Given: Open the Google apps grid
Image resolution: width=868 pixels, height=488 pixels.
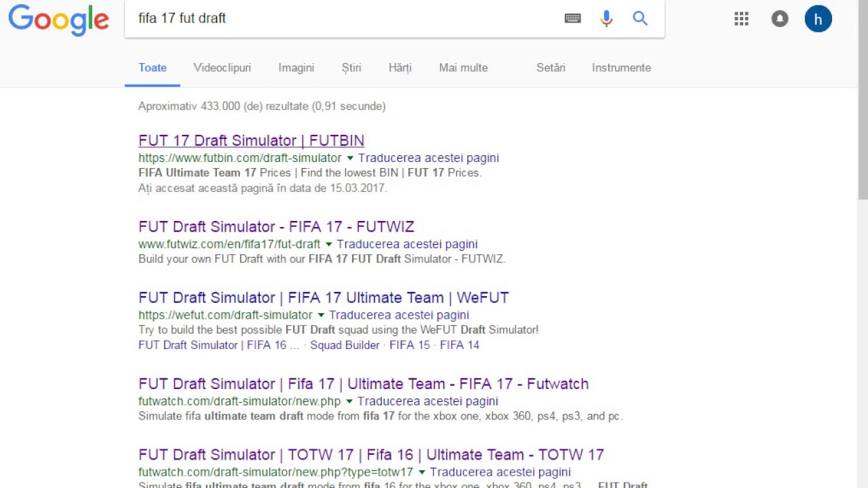Looking at the screenshot, I should click(741, 19).
